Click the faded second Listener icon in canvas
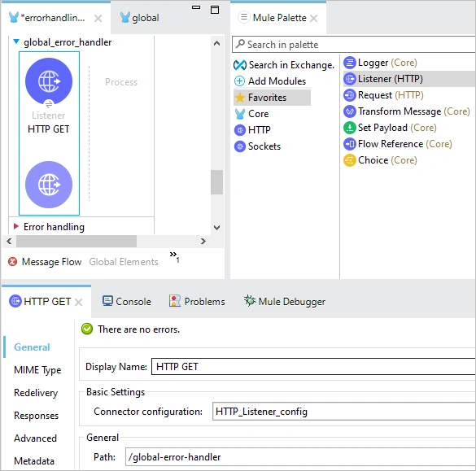Viewport: 476px width, 471px height. (49, 185)
